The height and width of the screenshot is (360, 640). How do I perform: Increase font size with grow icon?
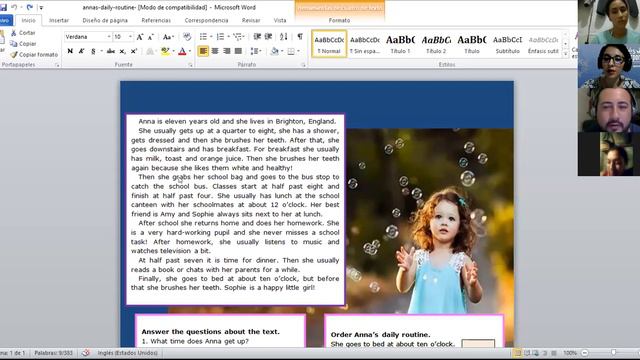[140, 37]
